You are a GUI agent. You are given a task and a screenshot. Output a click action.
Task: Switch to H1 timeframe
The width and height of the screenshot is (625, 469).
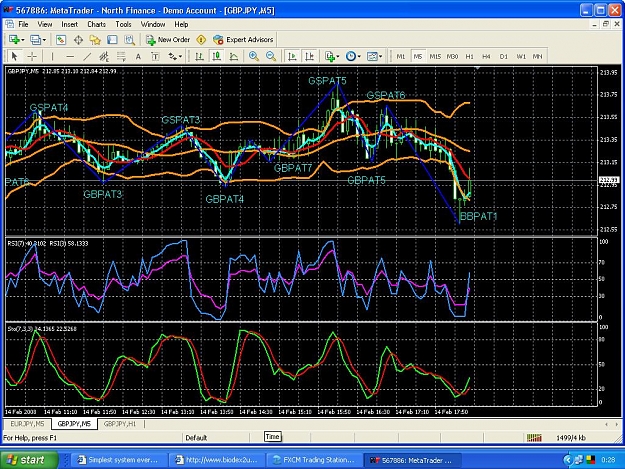pyautogui.click(x=470, y=56)
